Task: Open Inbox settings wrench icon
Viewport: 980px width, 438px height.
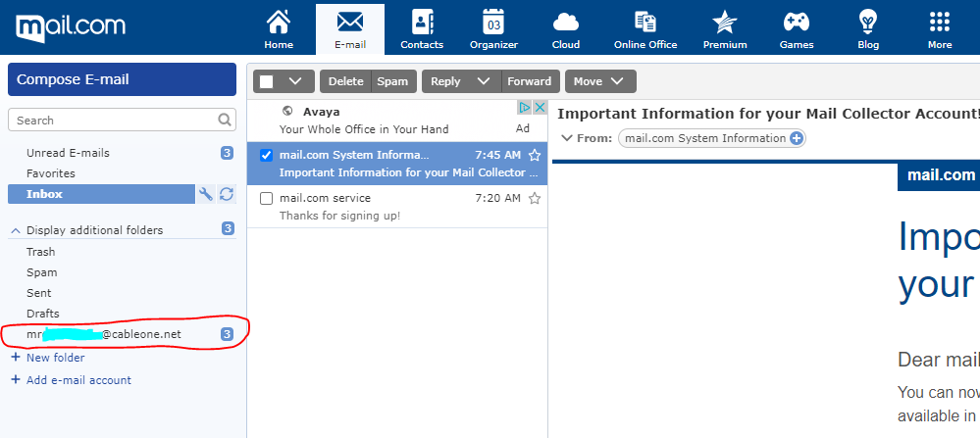Action: click(x=206, y=194)
